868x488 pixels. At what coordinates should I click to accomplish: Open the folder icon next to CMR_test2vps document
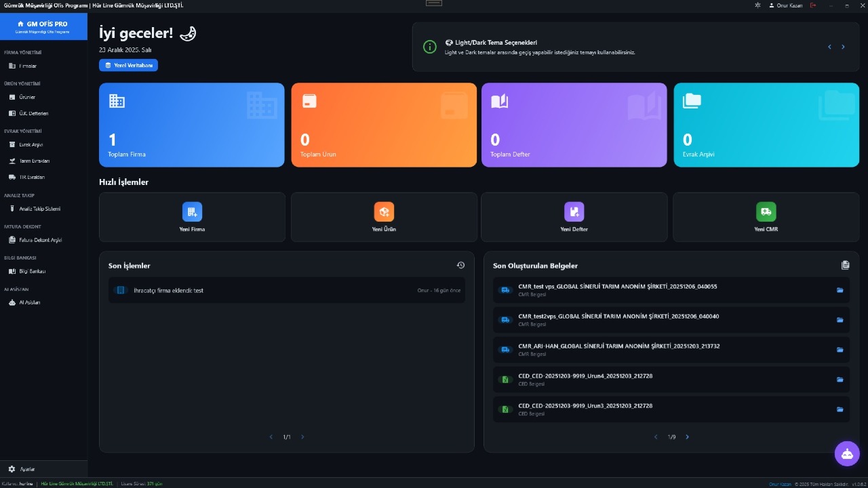[x=840, y=320]
